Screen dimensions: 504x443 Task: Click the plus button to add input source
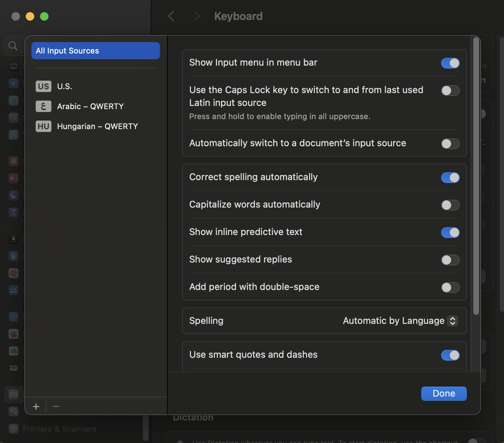tap(36, 407)
